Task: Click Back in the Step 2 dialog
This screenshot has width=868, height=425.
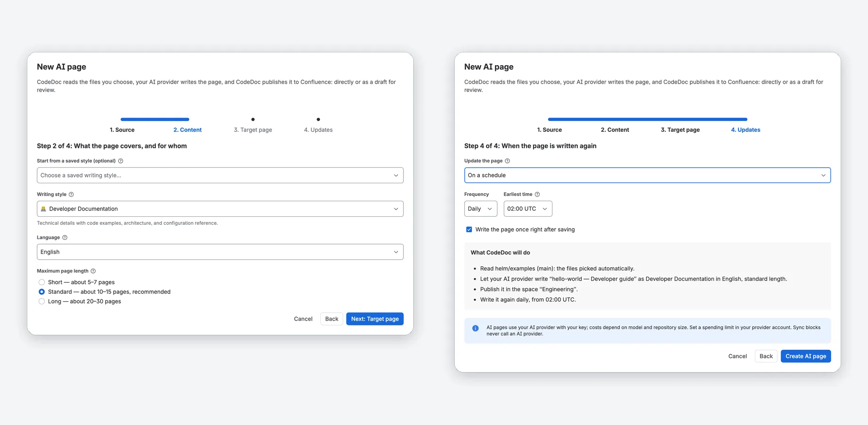Action: (x=332, y=319)
